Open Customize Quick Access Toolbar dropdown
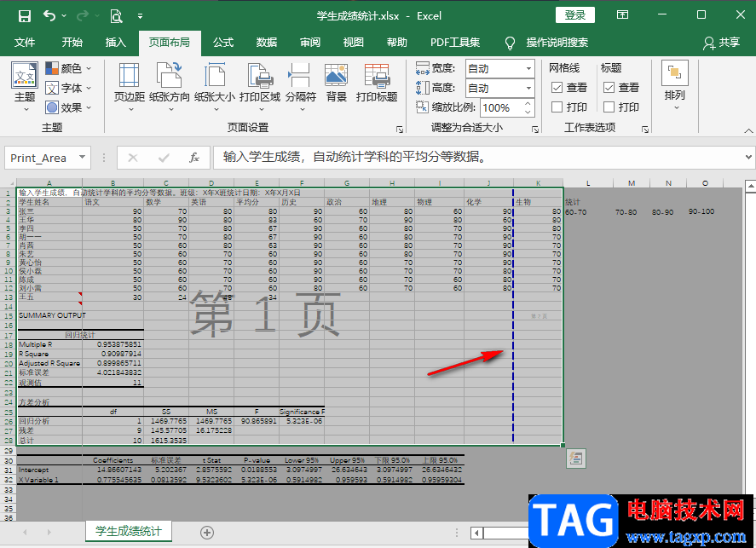This screenshot has width=756, height=548. point(141,16)
